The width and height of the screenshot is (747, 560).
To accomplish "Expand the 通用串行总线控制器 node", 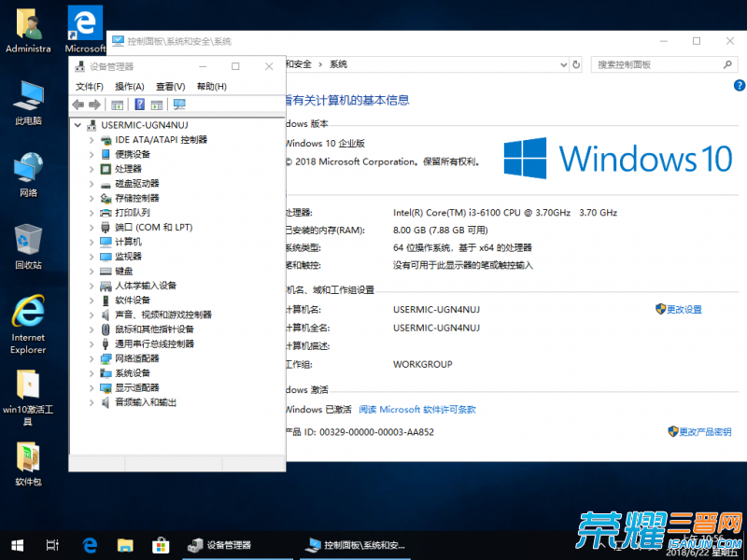I will click(92, 343).
